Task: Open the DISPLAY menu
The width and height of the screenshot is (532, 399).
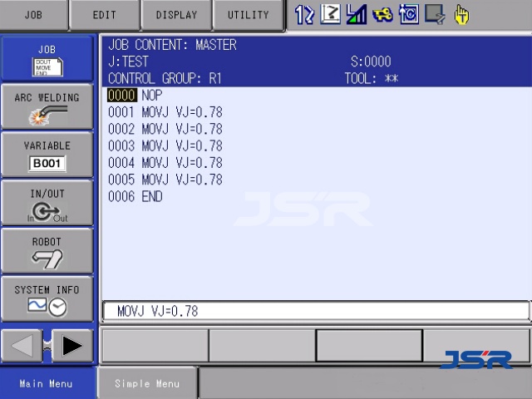Action: click(x=176, y=15)
